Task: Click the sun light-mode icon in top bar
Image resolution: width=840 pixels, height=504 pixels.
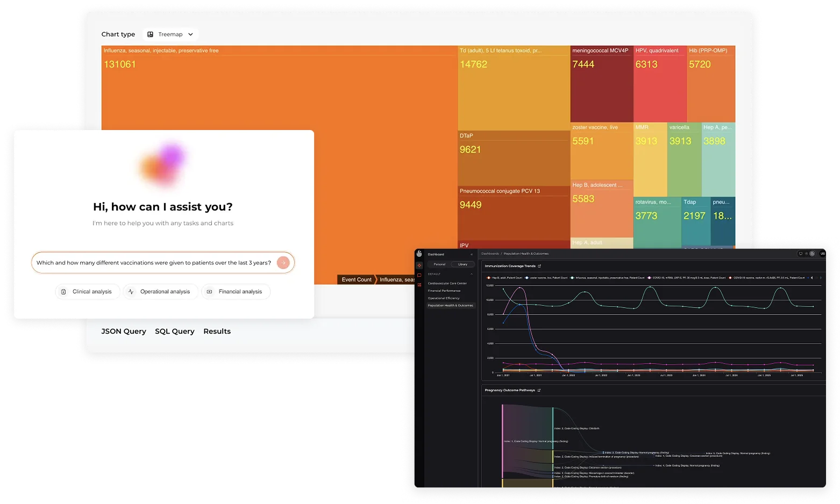Action: (807, 254)
